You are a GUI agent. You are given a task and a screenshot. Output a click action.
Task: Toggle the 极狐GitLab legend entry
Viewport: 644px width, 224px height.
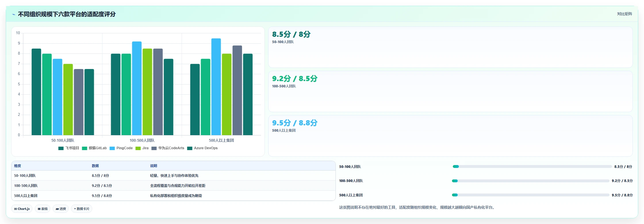(94, 148)
